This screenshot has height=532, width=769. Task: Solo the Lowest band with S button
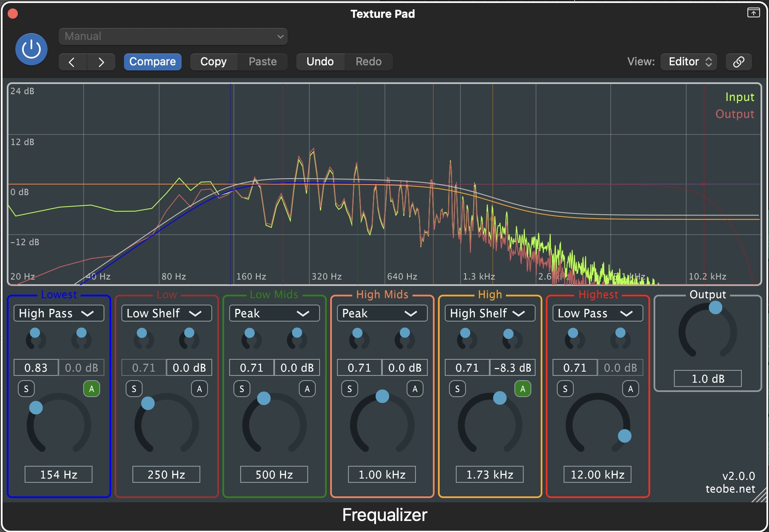pos(26,389)
